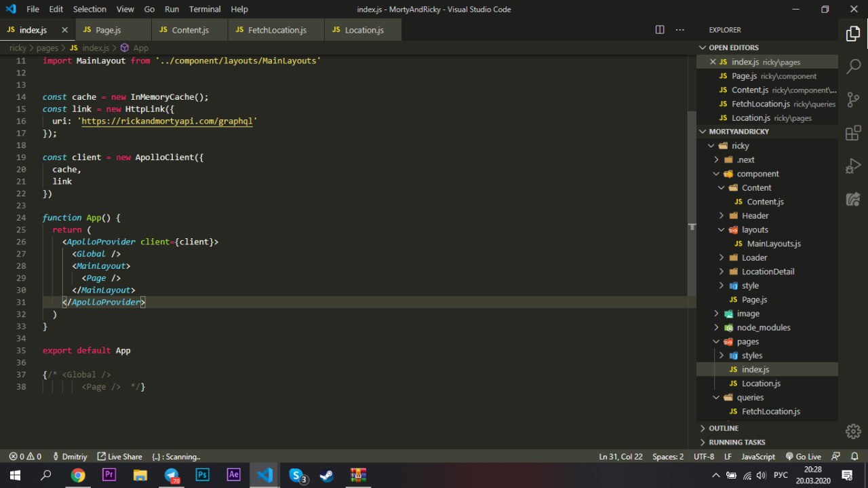Screen dimensions: 868x488
Task: Open MainLayouts.js in the explorer tree
Action: point(767,244)
